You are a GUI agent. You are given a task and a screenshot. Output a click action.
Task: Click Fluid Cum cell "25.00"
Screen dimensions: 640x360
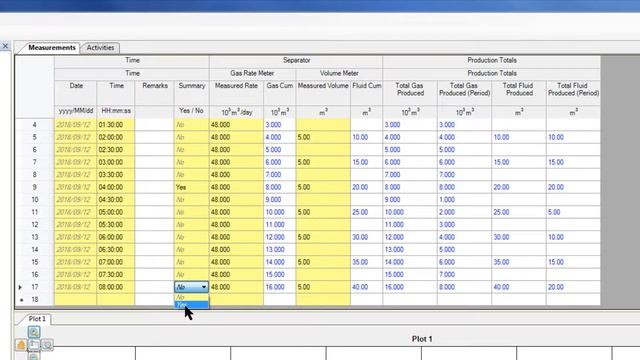367,212
